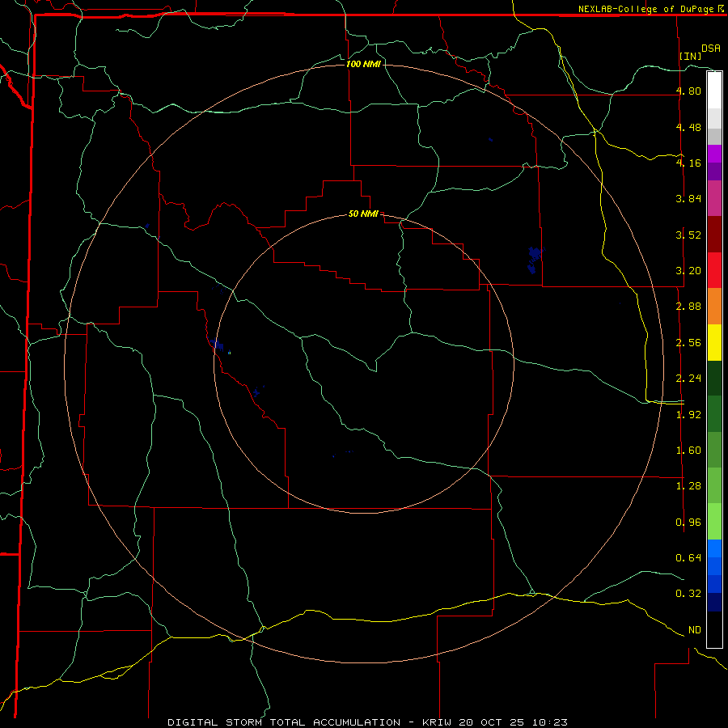Select the 2.56 legend value

(688, 343)
